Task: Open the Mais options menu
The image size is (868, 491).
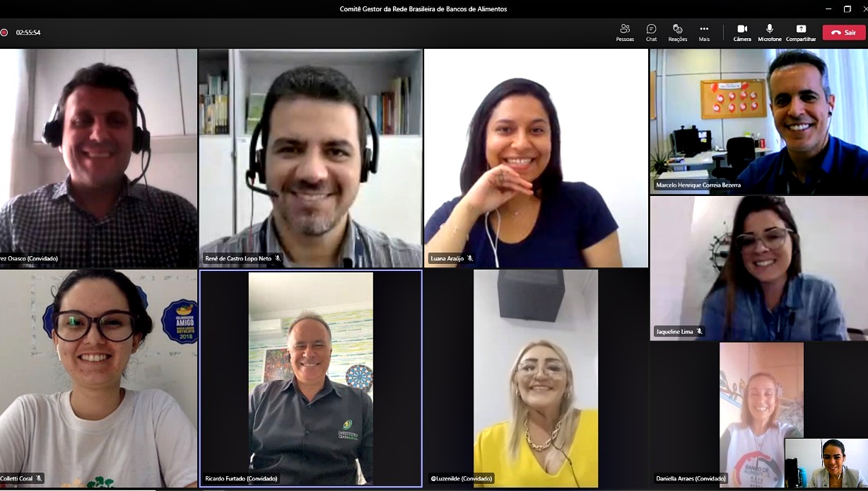Action: (x=704, y=33)
